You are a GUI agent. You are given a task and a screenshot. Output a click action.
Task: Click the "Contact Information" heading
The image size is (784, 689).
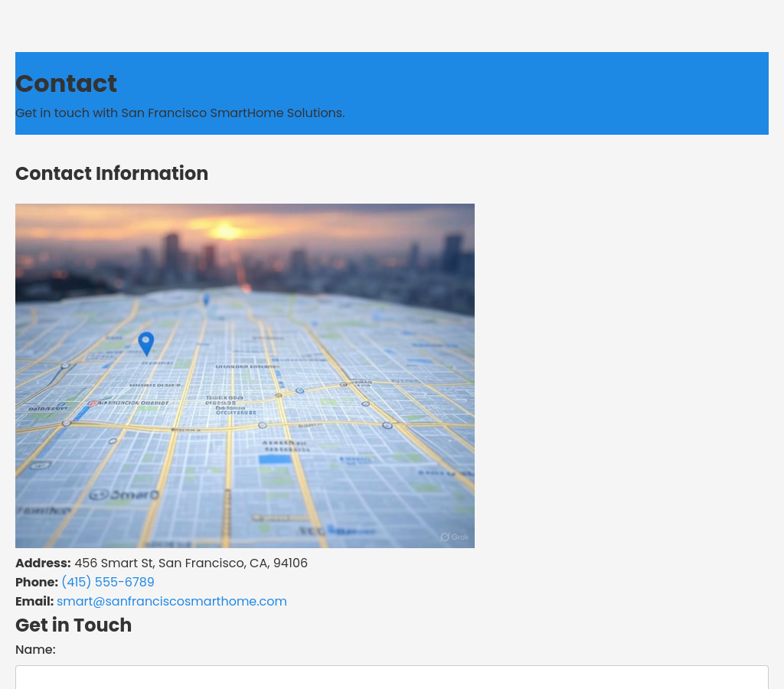click(x=112, y=174)
